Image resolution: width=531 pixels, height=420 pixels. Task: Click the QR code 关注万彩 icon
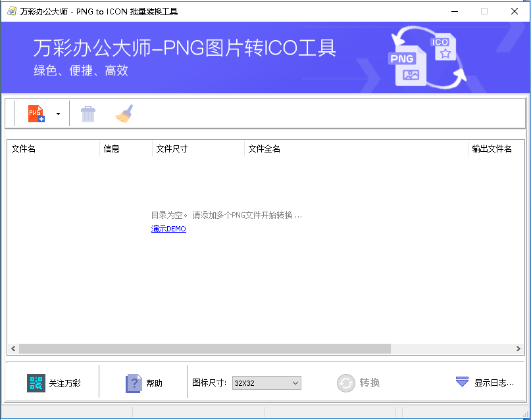tap(36, 383)
